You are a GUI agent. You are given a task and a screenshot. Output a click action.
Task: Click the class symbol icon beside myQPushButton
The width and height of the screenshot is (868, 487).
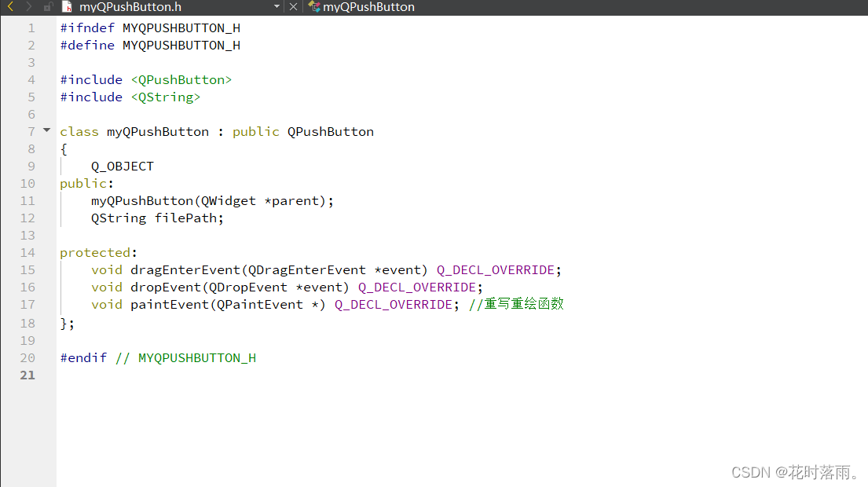click(313, 6)
